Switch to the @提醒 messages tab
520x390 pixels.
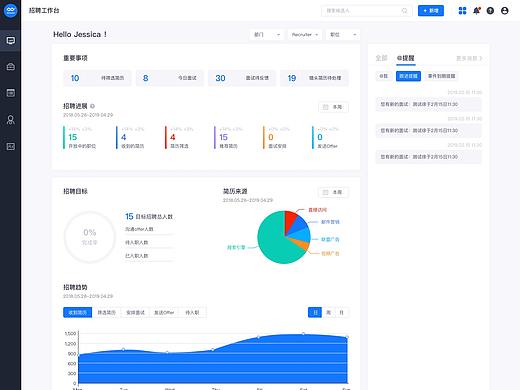coord(406,58)
